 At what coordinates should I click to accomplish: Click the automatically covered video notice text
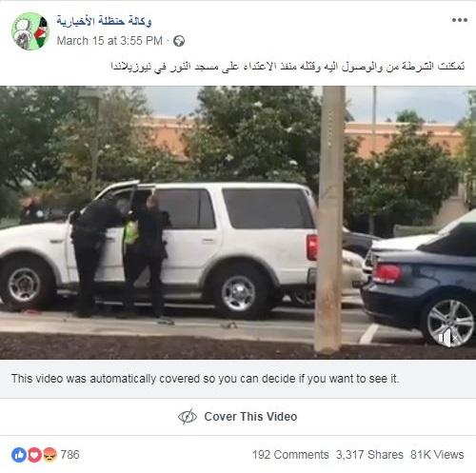tap(206, 379)
